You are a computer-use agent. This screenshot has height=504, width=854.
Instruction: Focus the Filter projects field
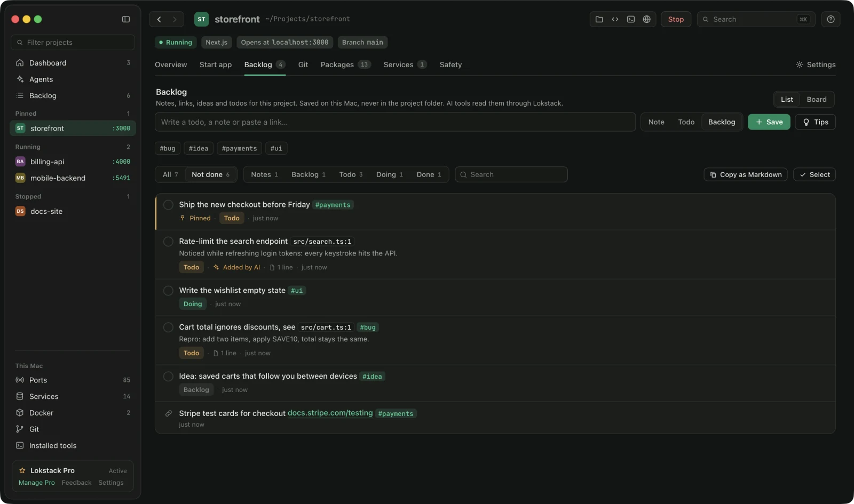tap(73, 43)
